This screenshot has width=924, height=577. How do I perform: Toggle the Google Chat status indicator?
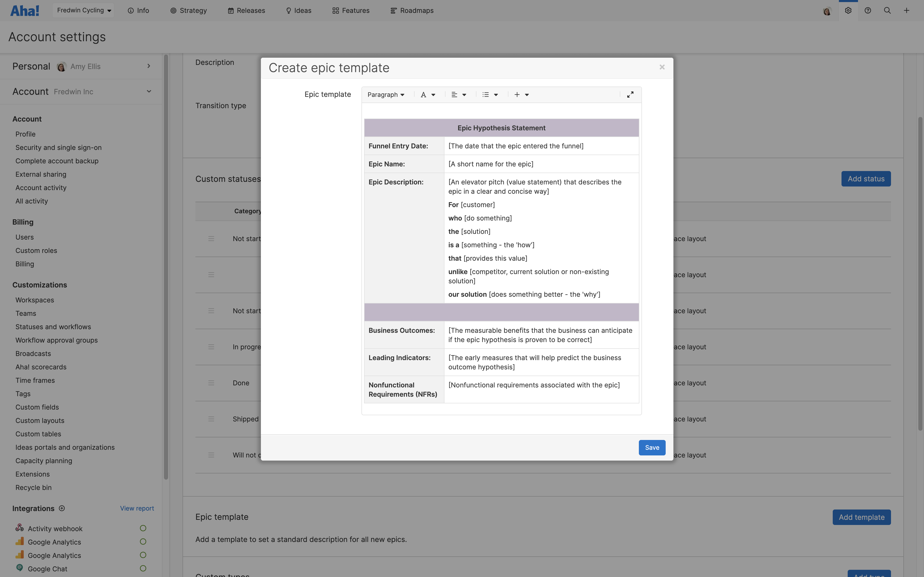pos(143,568)
